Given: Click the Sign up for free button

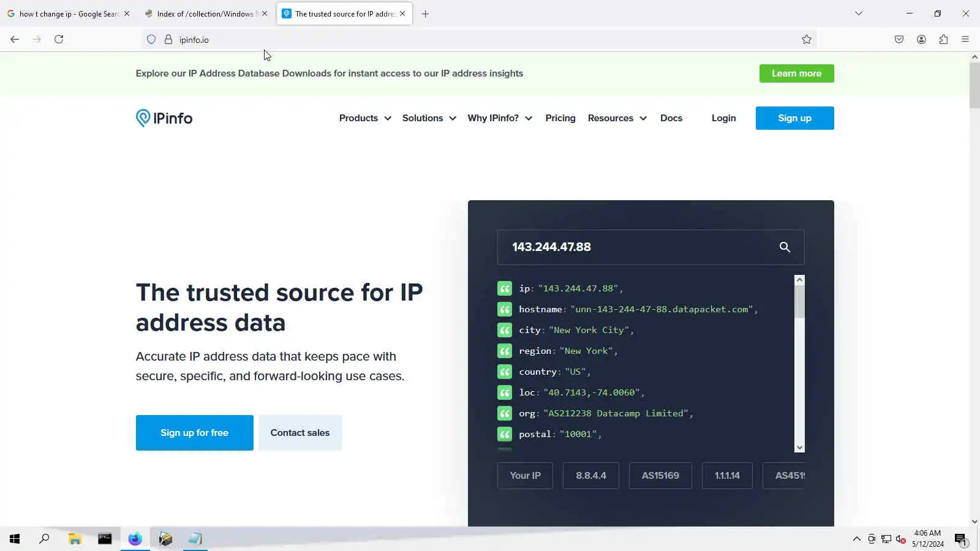Looking at the screenshot, I should point(195,433).
